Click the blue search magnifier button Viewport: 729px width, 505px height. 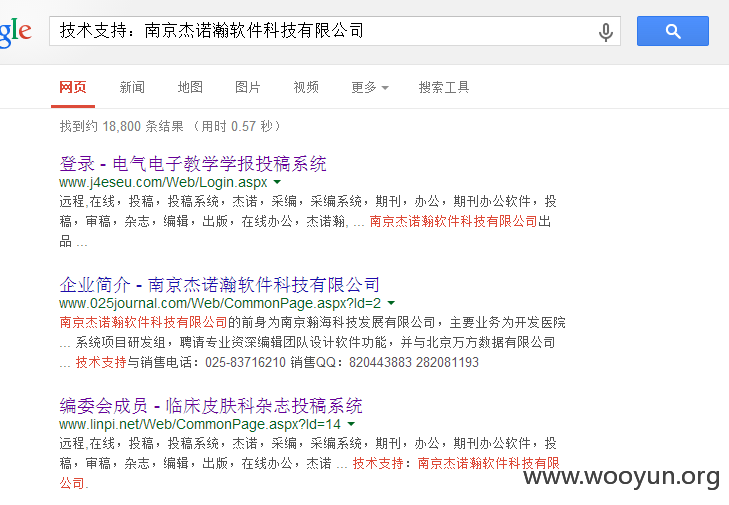673,31
